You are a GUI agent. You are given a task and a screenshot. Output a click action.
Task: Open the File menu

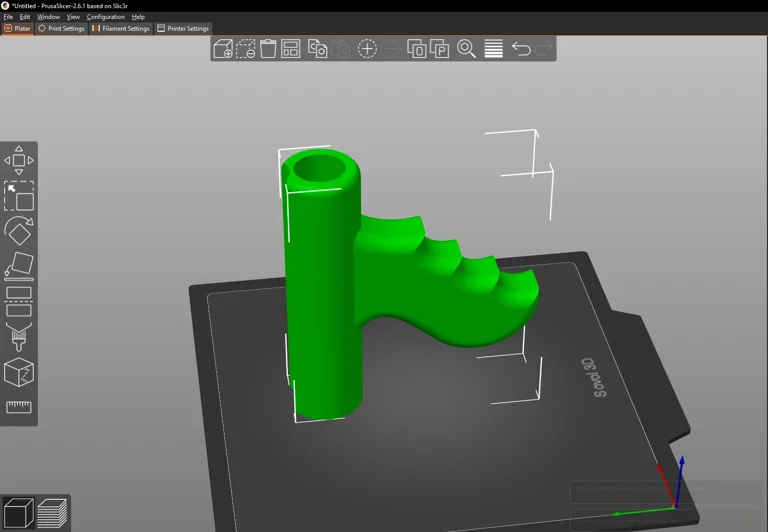click(8, 17)
